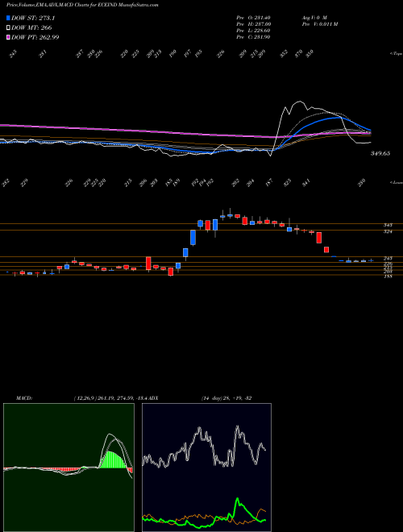This screenshot has height=532, width=403.
Task: Click the green ADX line peak
Action: (238, 499)
